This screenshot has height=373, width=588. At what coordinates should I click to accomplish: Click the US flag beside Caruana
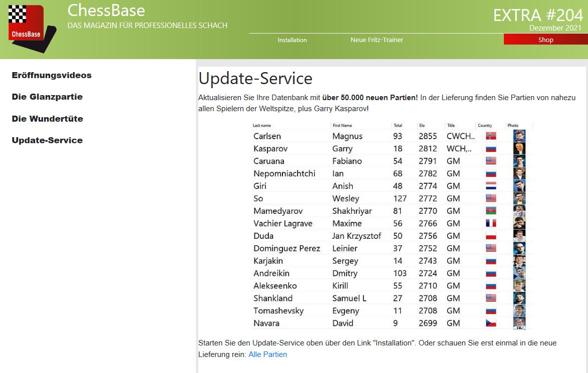tap(491, 161)
